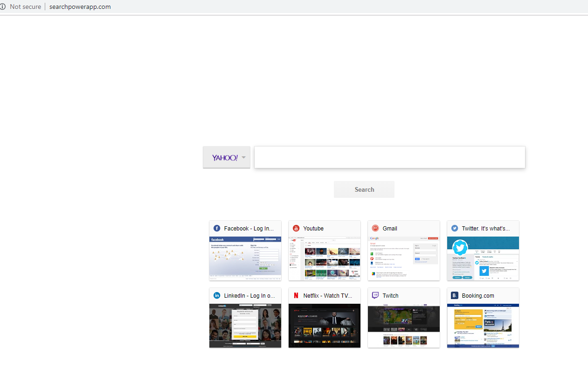Follow the Twitch tile title link
This screenshot has width=588, height=370.
click(390, 295)
